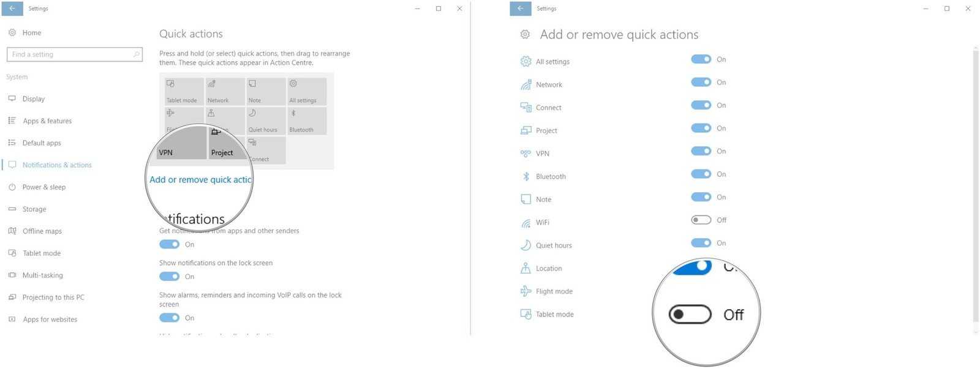Viewport: 980px width, 369px height.
Task: Select Storage in the sidebar
Action: pos(34,209)
